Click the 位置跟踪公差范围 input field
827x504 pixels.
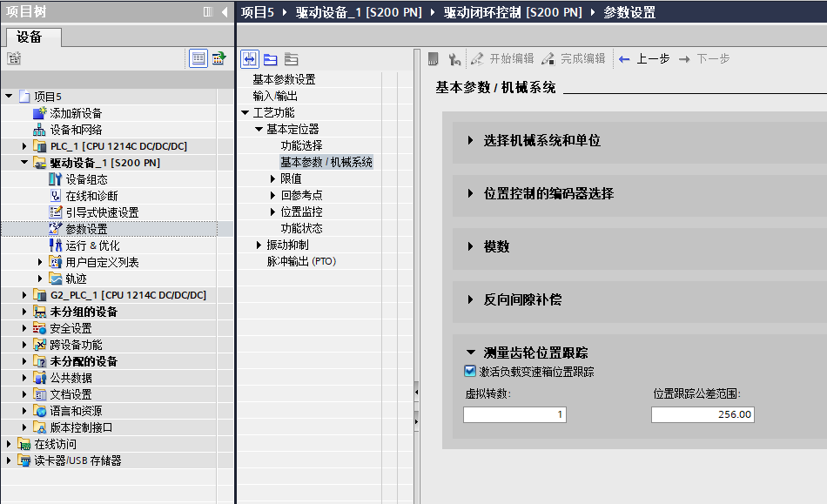click(x=702, y=414)
